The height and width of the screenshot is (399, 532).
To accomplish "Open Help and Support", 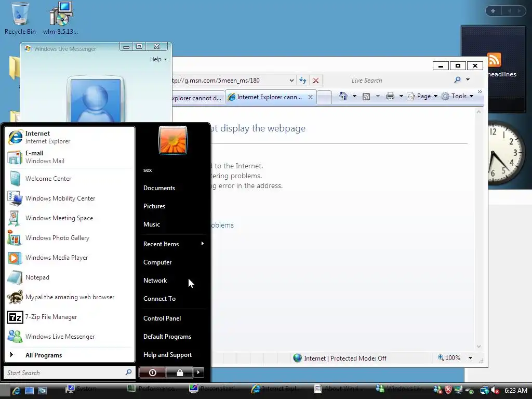I will [174, 354].
